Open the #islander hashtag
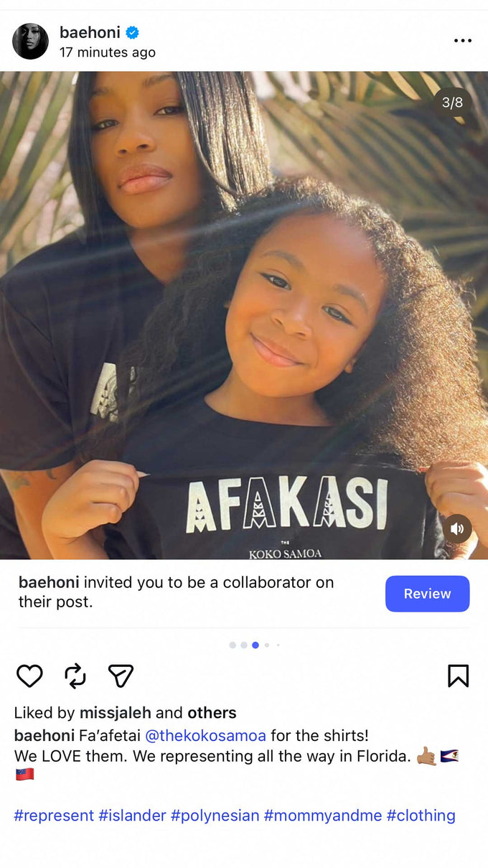Image resolution: width=488 pixels, height=868 pixels. click(132, 816)
